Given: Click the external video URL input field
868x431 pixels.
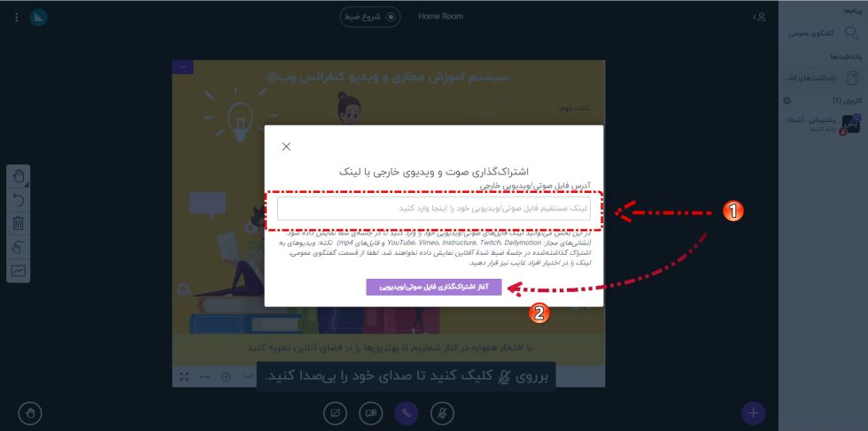Looking at the screenshot, I should 434,209.
